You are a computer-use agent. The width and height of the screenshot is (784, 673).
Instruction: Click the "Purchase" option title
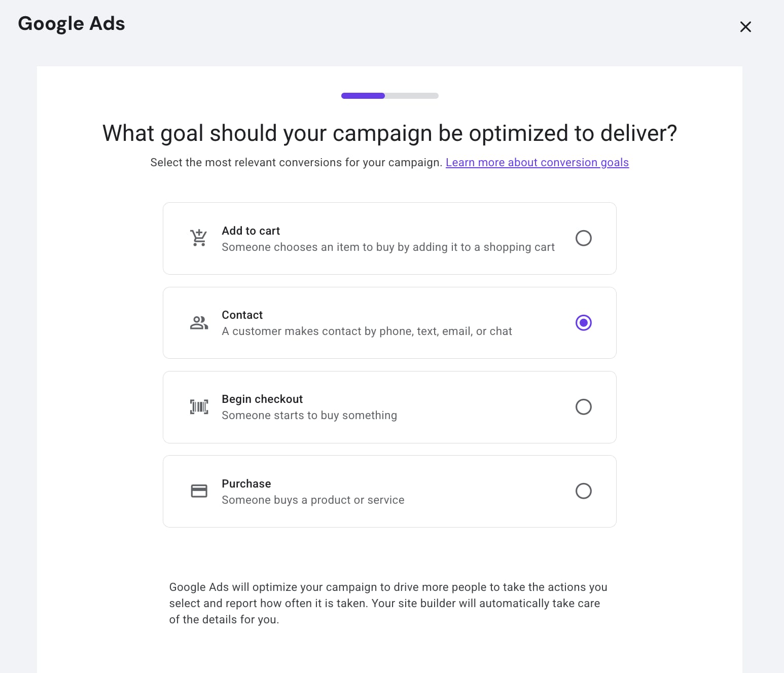(x=246, y=484)
